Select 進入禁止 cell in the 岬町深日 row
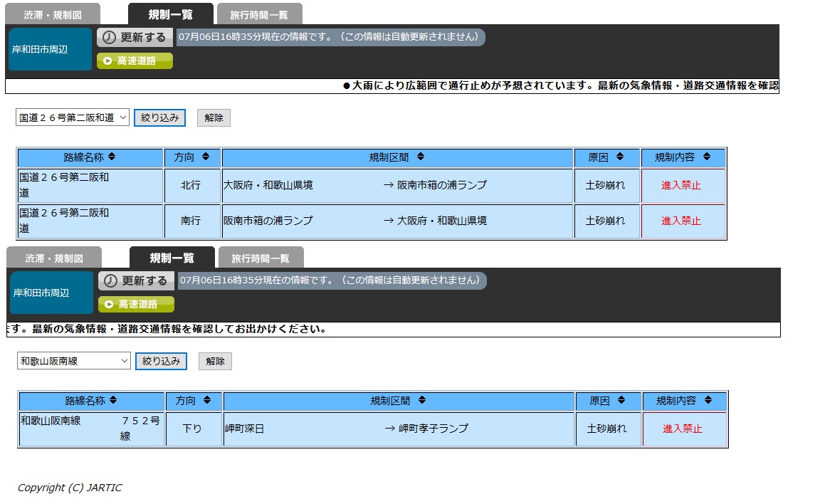The width and height of the screenshot is (825, 504). pyautogui.click(x=683, y=429)
